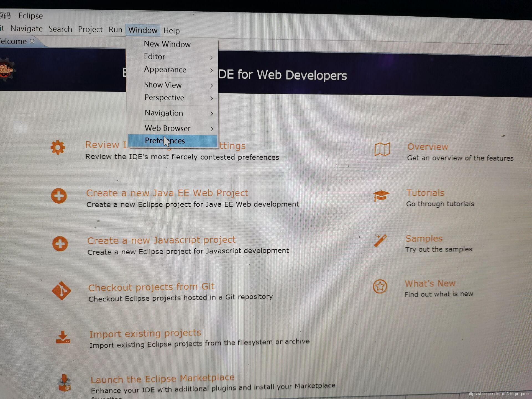Click the Samples magic wand icon
The height and width of the screenshot is (399, 532).
(380, 241)
